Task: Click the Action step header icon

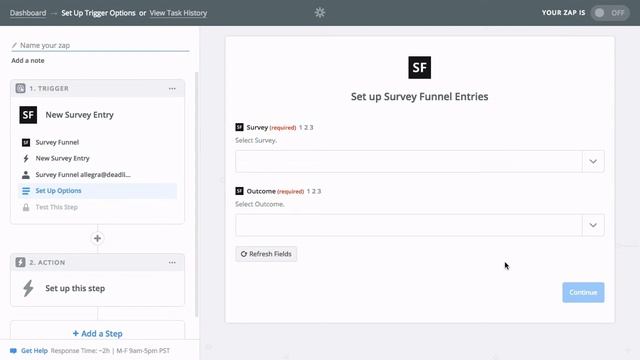Action: (20, 262)
